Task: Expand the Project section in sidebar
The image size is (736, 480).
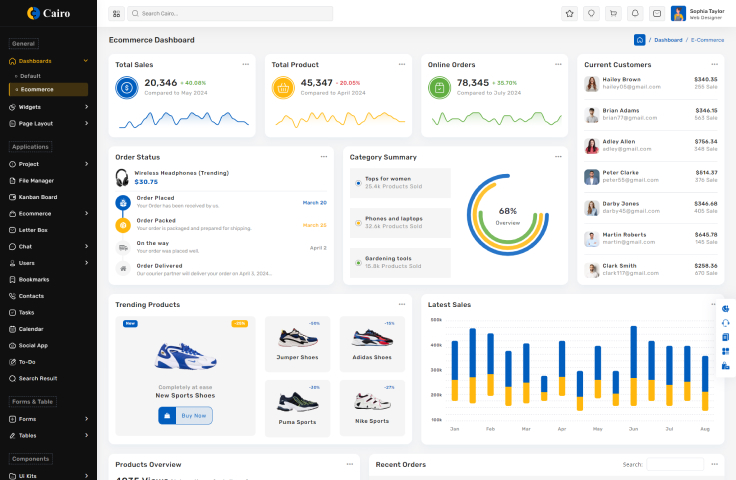Action: pyautogui.click(x=50, y=164)
